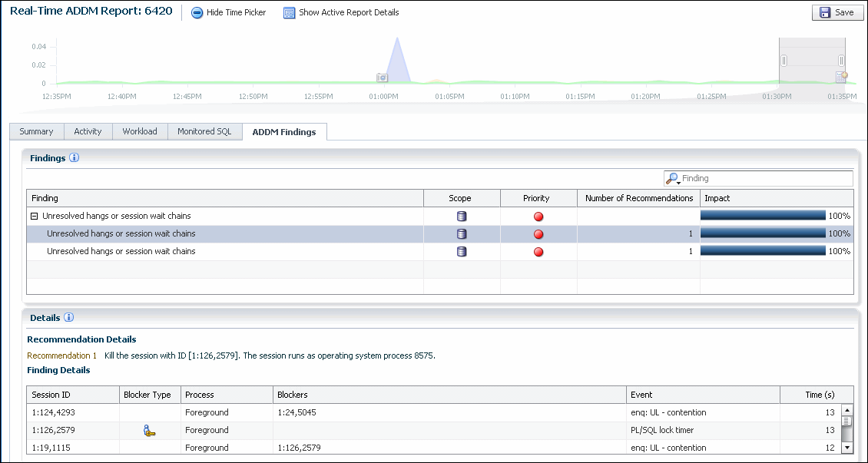The image size is (868, 463).
Task: Collapse the Unresolved hangs parent finding
Action: point(35,217)
